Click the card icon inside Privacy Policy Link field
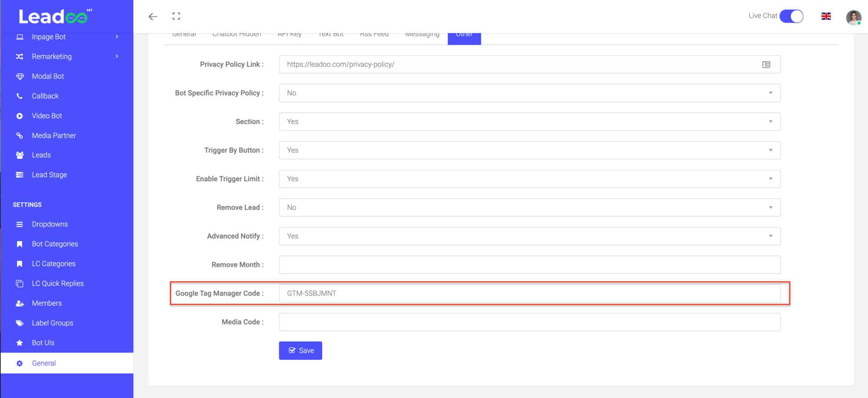Viewport: 868px width, 398px height. [x=767, y=64]
